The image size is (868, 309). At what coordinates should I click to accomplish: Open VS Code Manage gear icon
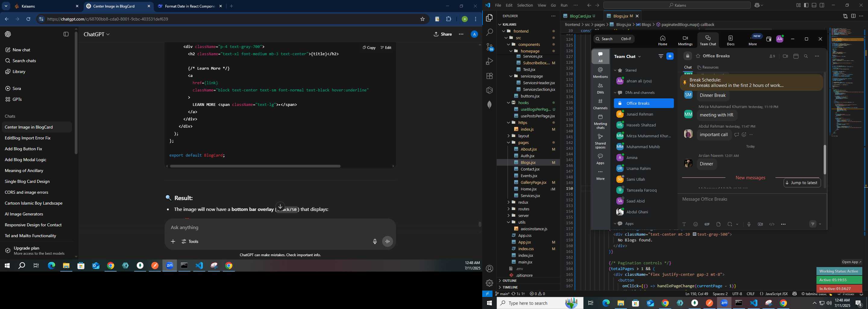pos(489,283)
